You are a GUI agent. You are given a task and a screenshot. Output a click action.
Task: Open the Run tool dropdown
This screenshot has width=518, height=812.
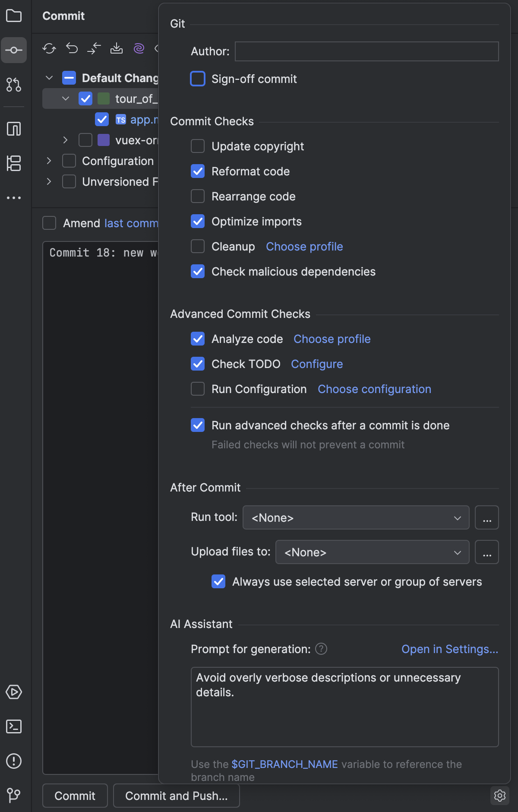356,517
